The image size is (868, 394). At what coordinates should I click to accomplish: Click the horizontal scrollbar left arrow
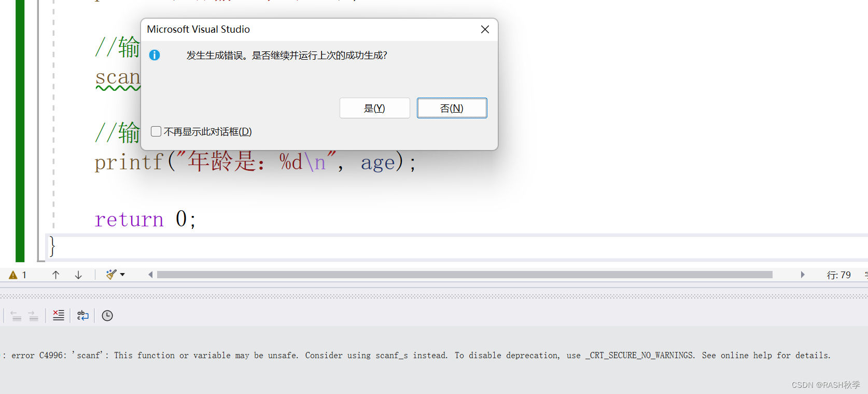click(x=150, y=275)
